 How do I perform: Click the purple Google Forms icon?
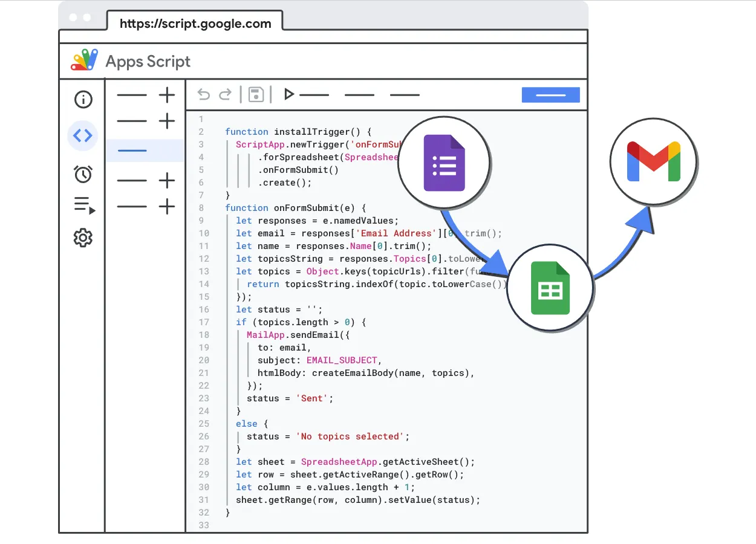pos(445,163)
